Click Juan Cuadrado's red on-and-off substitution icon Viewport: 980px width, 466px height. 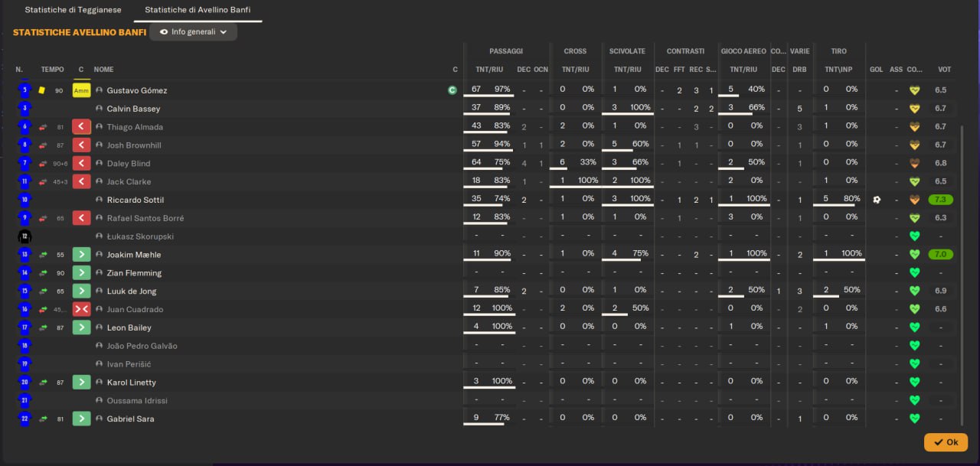coord(82,309)
